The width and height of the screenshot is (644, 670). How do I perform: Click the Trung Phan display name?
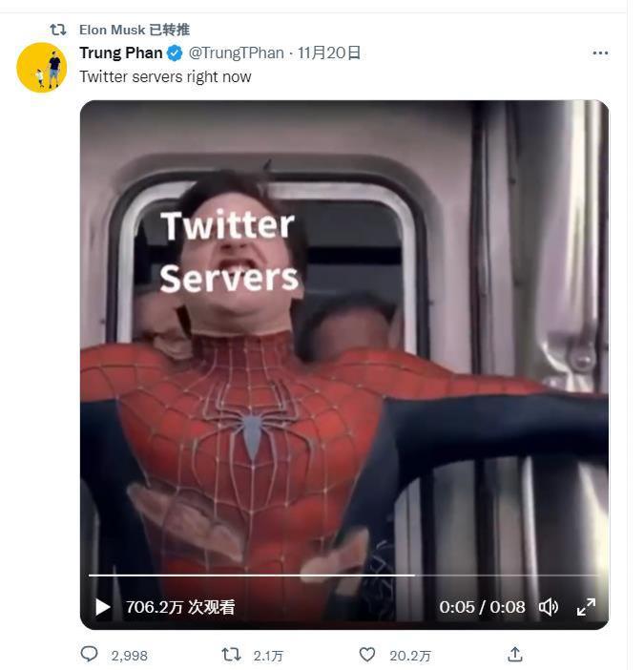[x=121, y=53]
